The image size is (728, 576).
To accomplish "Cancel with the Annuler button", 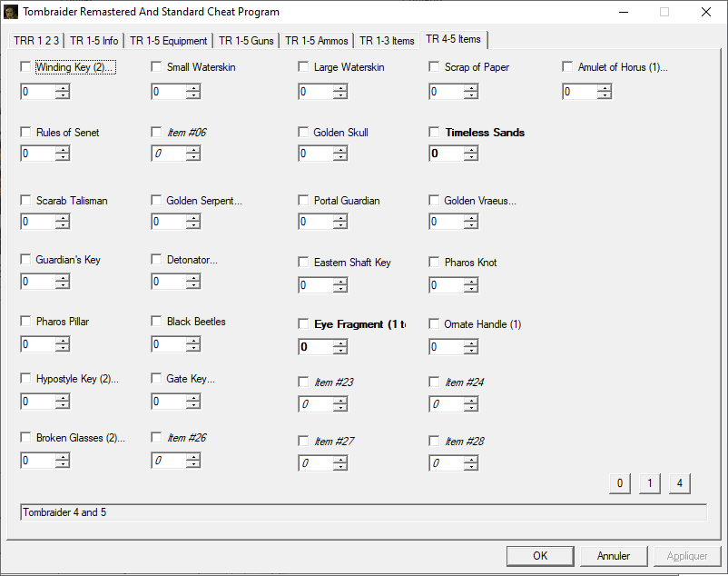I will pyautogui.click(x=614, y=556).
